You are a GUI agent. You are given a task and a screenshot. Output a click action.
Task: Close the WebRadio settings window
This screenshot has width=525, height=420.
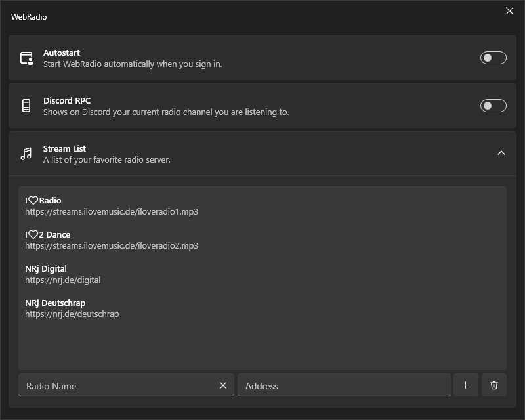(509, 11)
